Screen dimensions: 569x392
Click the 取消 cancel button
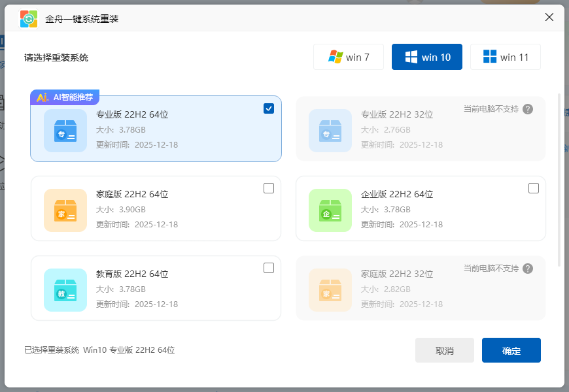point(445,350)
